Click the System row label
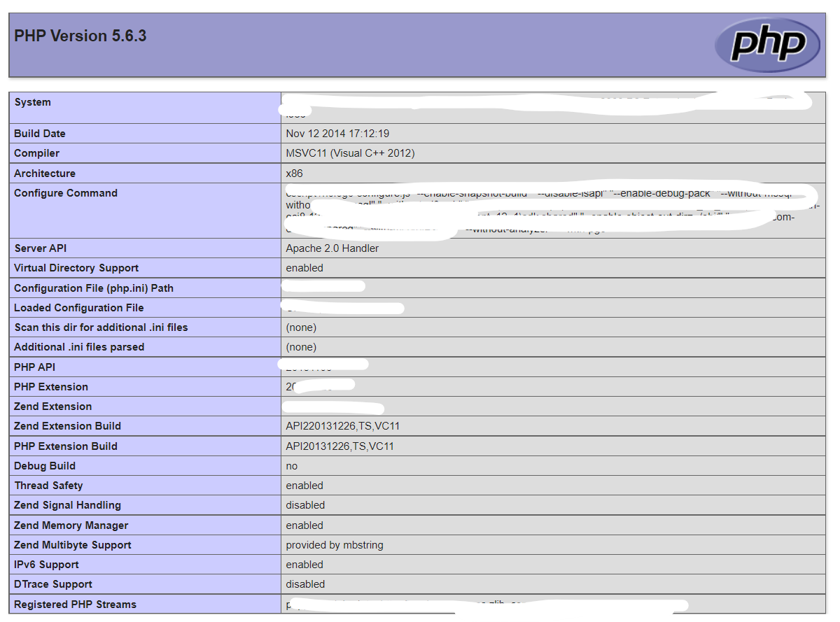The height and width of the screenshot is (622, 840). [x=32, y=102]
